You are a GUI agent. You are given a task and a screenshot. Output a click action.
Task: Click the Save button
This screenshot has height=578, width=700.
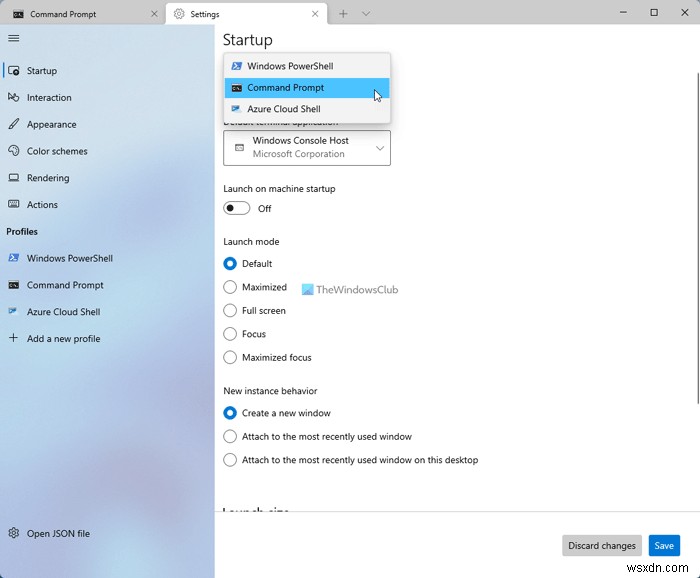(664, 545)
